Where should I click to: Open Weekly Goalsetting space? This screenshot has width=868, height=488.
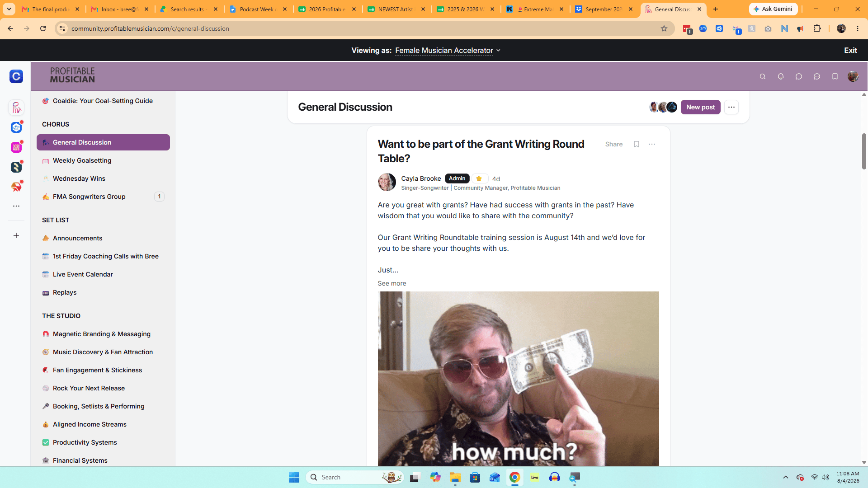tap(103, 160)
